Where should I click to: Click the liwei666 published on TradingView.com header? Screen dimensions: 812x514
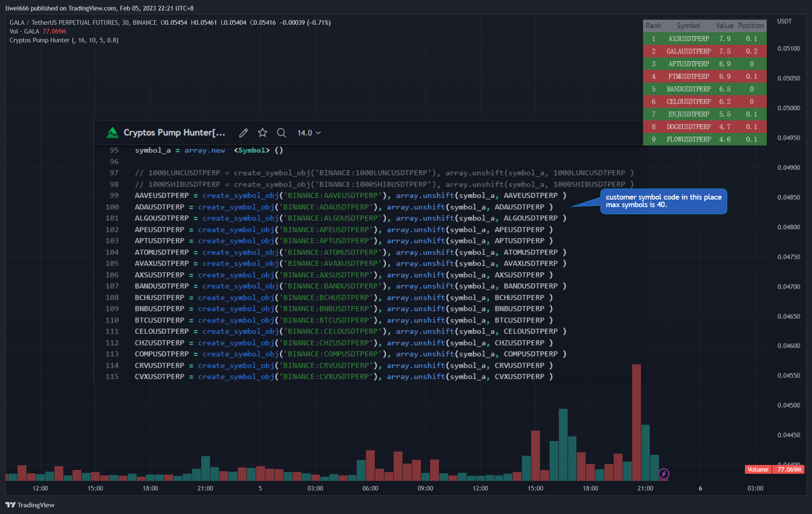pos(99,8)
